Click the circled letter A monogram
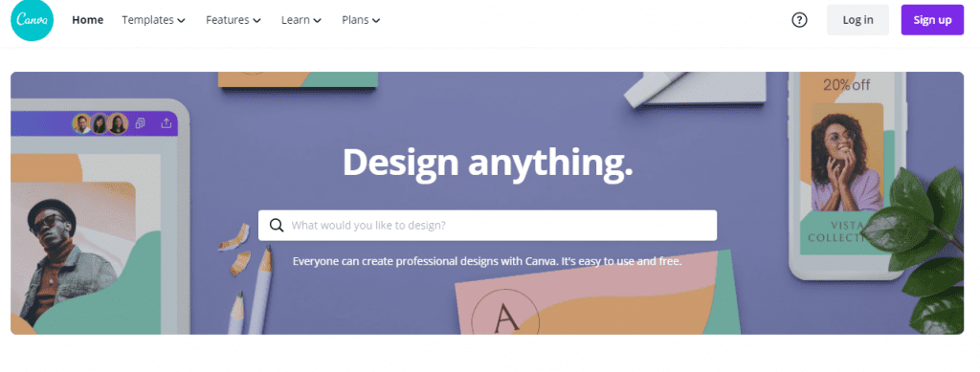 (504, 316)
